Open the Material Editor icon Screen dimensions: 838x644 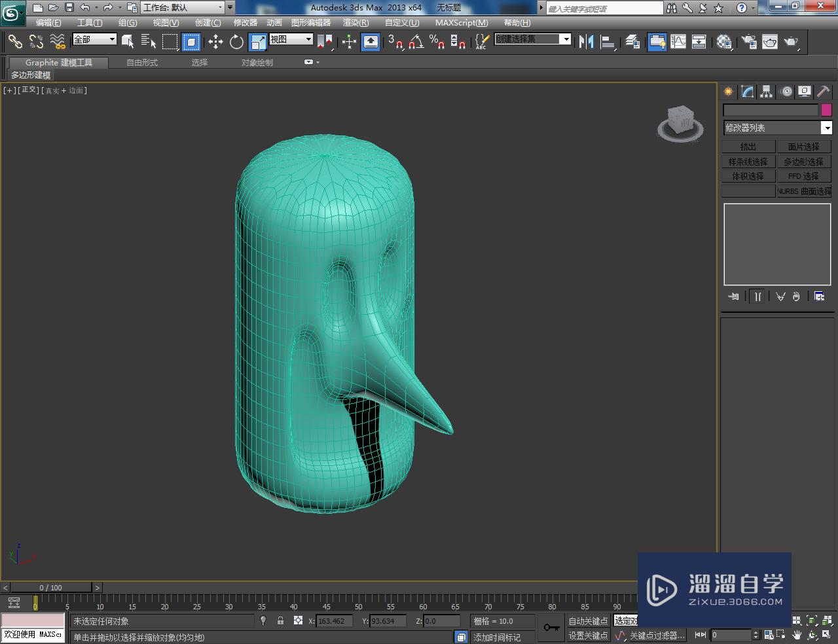pyautogui.click(x=723, y=42)
